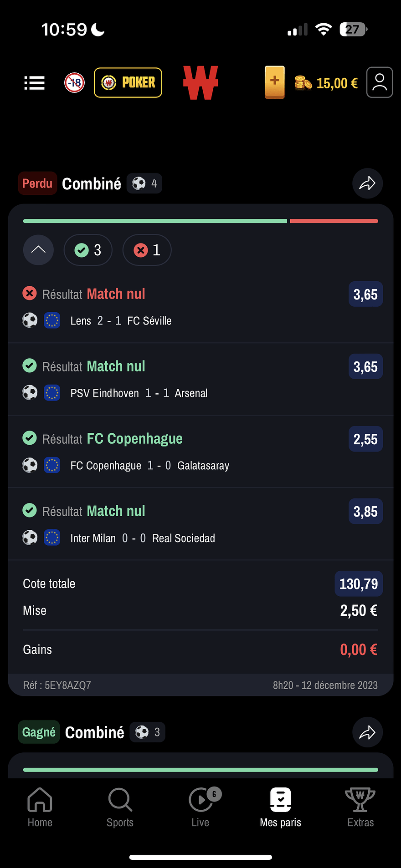This screenshot has width=401, height=868.
Task: Tap the 3,65 odds for PSV–Arsenal
Action: click(x=365, y=367)
